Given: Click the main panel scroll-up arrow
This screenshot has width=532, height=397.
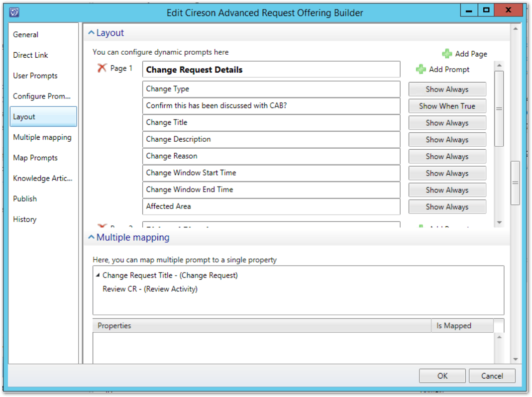Looking at the screenshot, I should (516, 29).
